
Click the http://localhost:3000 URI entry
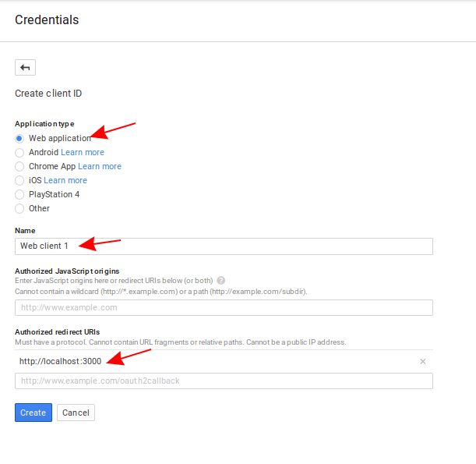pos(61,361)
